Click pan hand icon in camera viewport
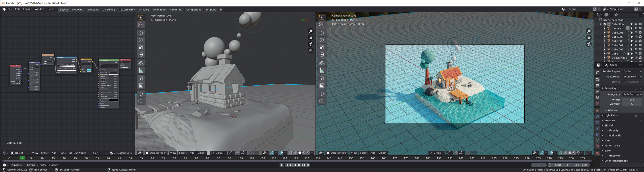 589,38
